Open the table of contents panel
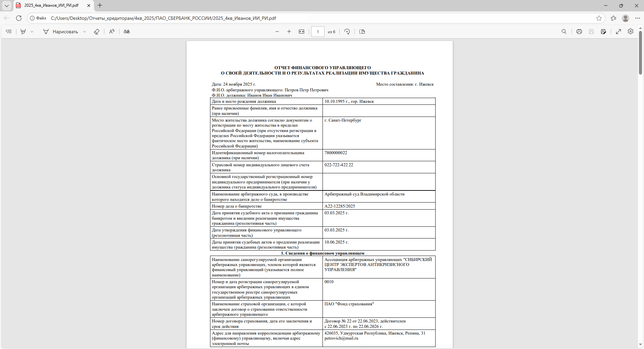 point(9,32)
